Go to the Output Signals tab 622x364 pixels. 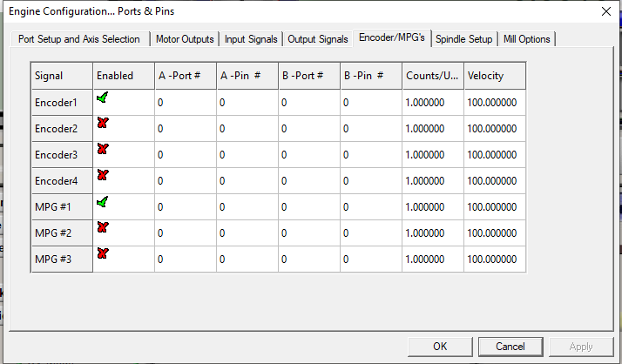tap(318, 39)
